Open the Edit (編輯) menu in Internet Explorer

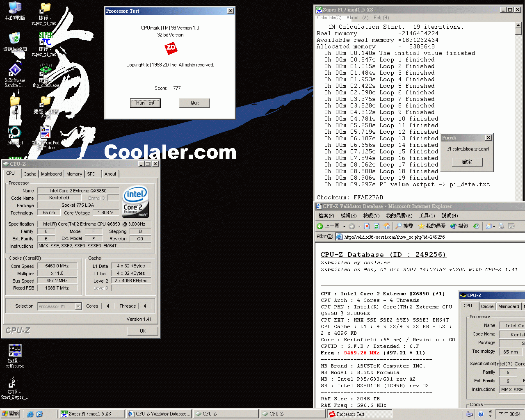(x=348, y=216)
